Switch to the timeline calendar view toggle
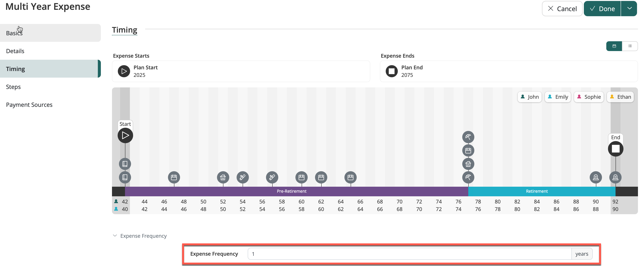 (614, 46)
